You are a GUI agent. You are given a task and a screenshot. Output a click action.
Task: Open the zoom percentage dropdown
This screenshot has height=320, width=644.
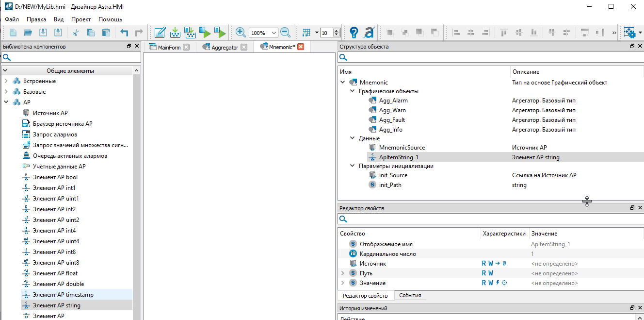[274, 33]
